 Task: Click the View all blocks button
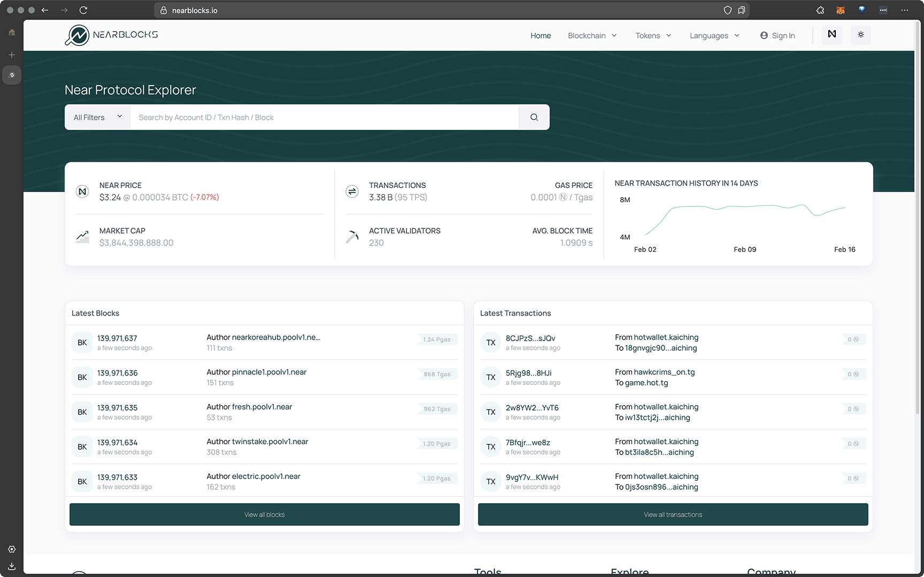coord(264,514)
